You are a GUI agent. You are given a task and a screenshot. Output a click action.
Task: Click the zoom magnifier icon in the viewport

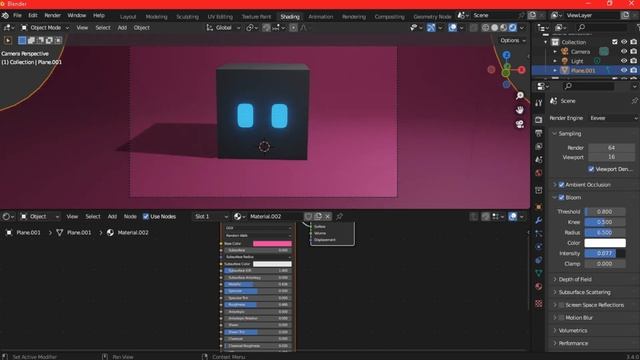pyautogui.click(x=520, y=96)
